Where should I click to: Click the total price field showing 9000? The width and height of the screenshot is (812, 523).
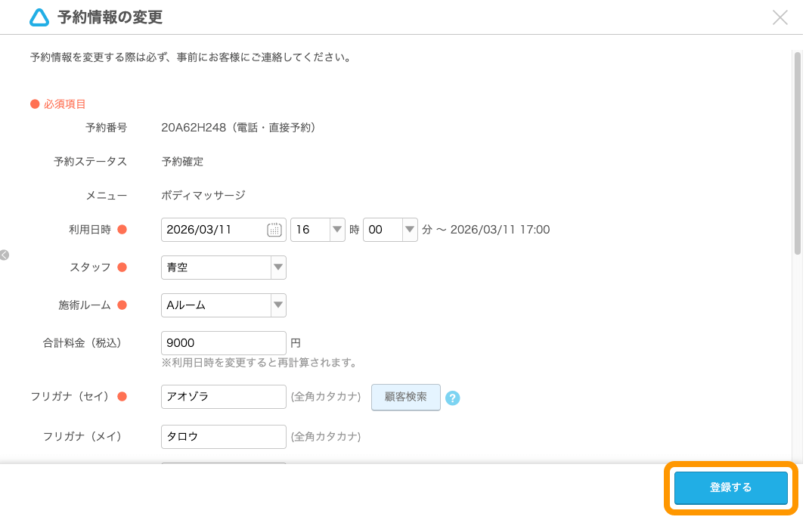click(223, 342)
